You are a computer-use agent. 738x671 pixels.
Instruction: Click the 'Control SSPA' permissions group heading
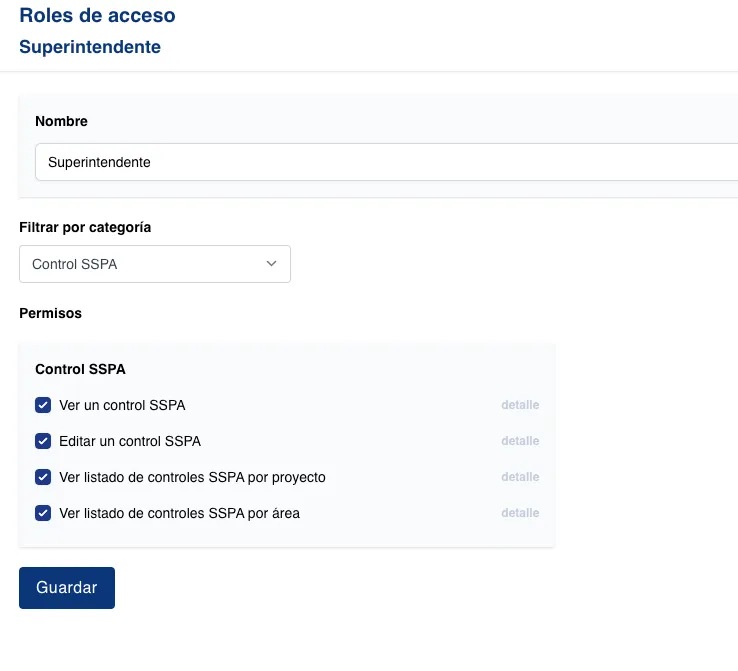[80, 369]
